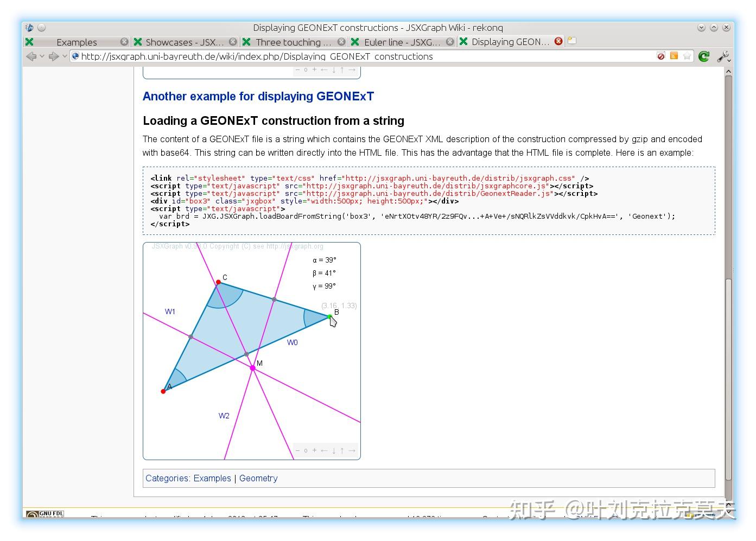
Task: Open the wrench menu dropdown arrow
Action: tap(729, 60)
